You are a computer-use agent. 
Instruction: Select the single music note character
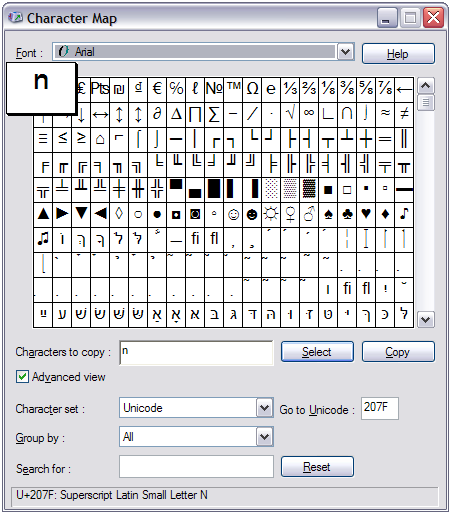404,214
